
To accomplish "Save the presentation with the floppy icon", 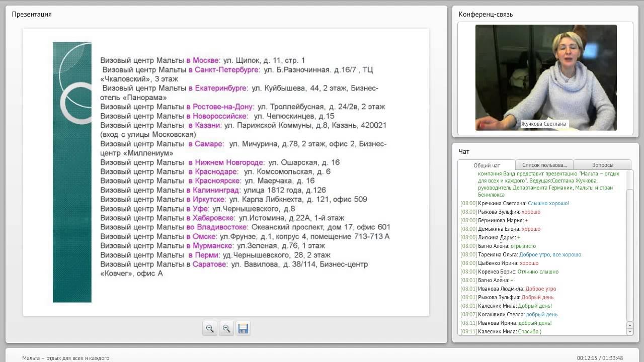I will point(243,328).
